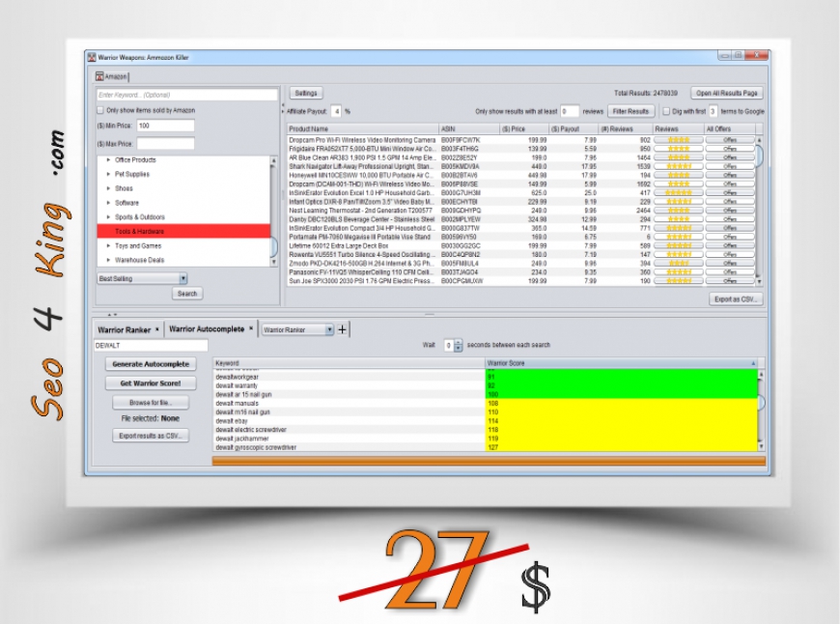Screen dimensions: 840x624
Task: Click the Keyword column header
Action: [349, 363]
